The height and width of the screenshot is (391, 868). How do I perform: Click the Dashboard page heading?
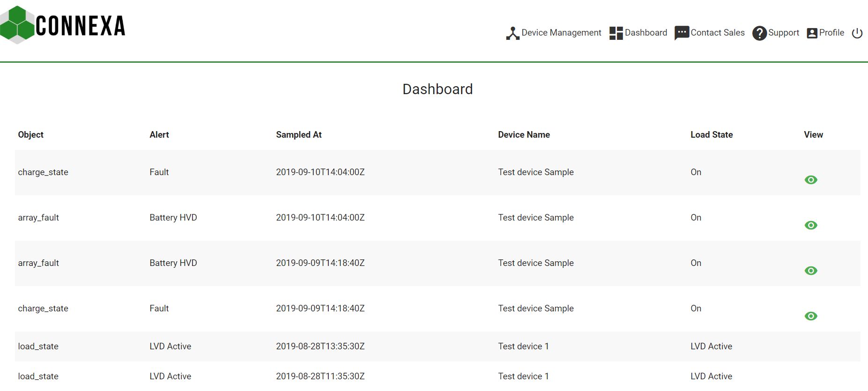pos(438,89)
